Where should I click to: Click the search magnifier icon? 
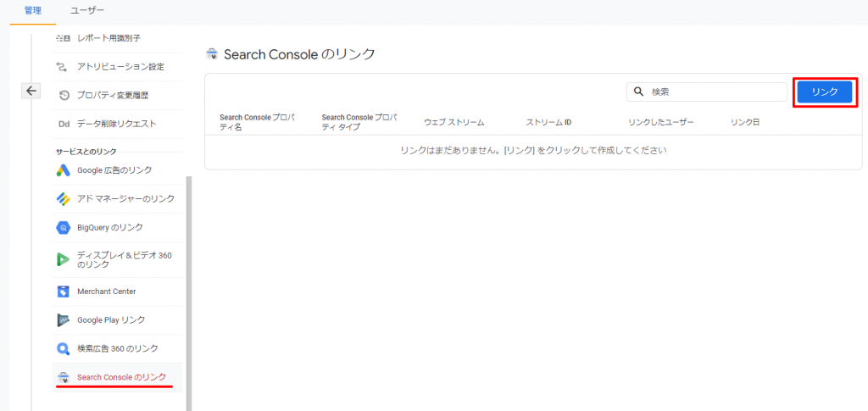[639, 92]
